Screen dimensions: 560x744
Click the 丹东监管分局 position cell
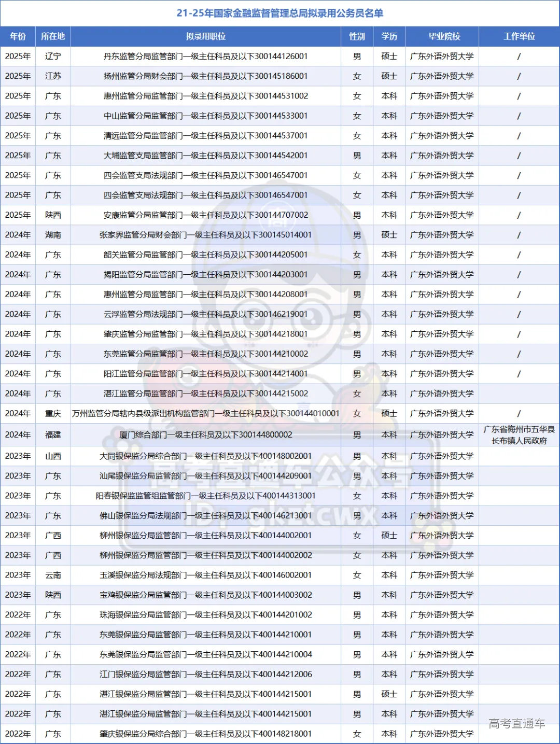pos(205,56)
